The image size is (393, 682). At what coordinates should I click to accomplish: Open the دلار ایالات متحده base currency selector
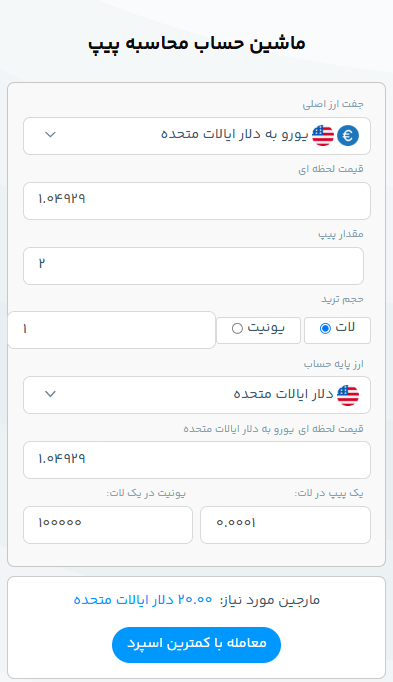point(197,395)
